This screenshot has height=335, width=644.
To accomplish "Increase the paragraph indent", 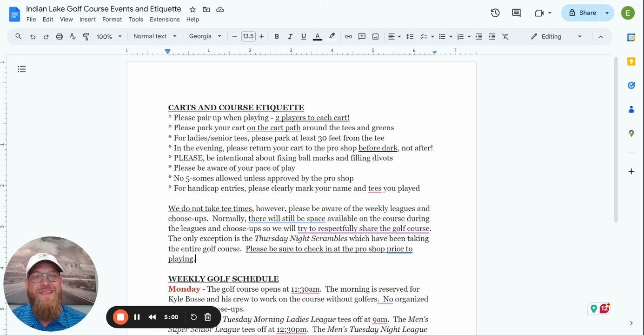I will (x=492, y=36).
